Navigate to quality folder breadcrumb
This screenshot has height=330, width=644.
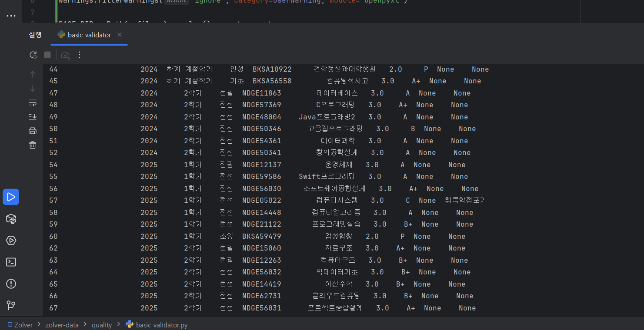(102, 325)
